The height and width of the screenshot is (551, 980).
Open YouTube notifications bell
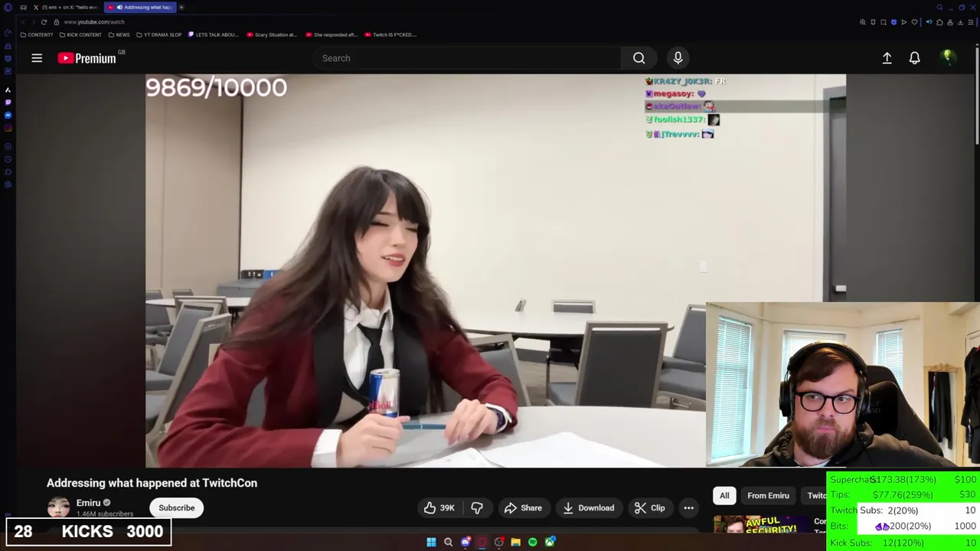tap(914, 58)
